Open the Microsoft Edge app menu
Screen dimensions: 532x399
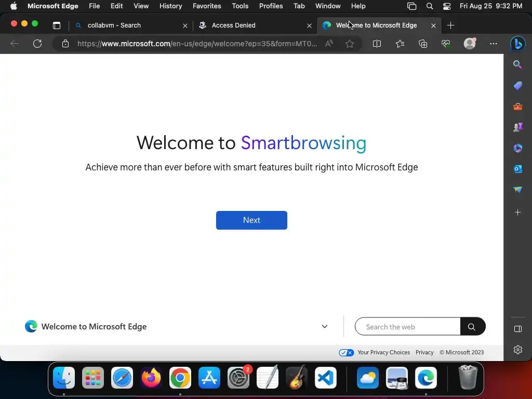pyautogui.click(x=53, y=6)
